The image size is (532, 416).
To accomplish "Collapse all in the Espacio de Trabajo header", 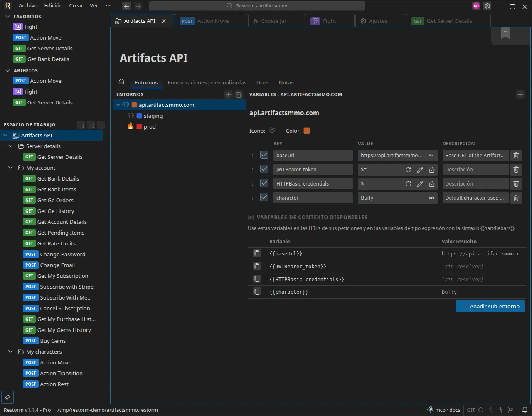I will (81, 125).
